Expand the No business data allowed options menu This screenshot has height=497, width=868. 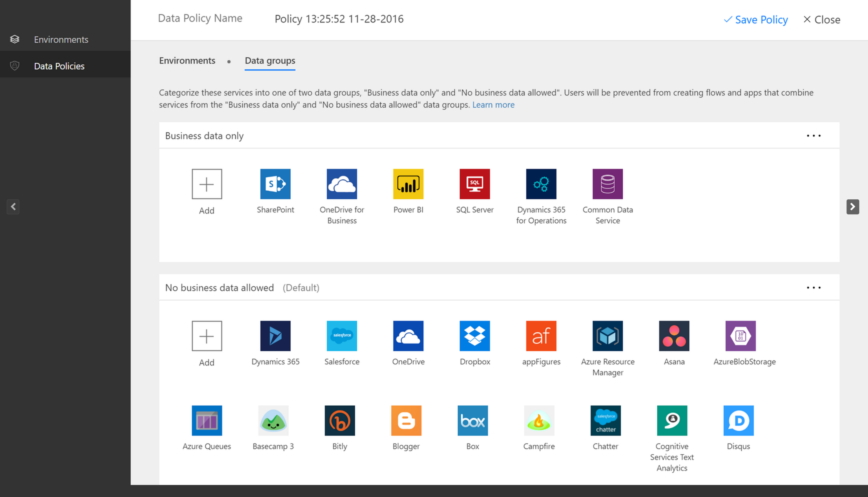814,288
